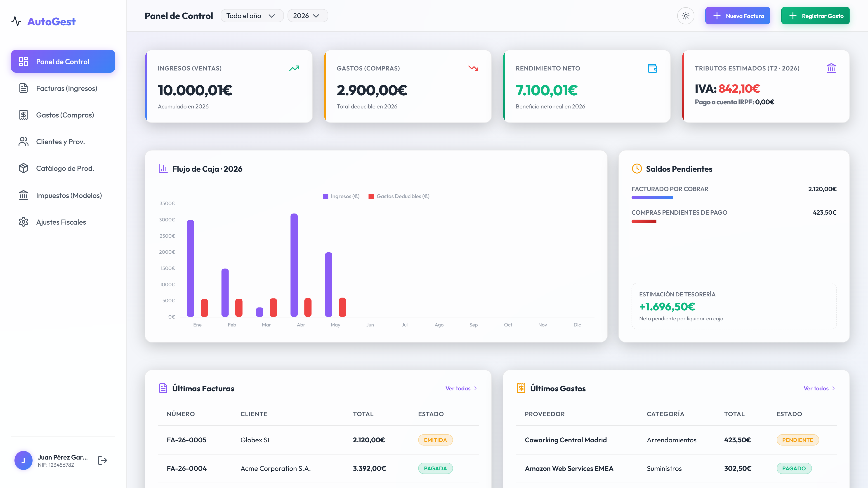Click the gear icon for Ajustes Fiscales
The width and height of the screenshot is (868, 488).
23,222
